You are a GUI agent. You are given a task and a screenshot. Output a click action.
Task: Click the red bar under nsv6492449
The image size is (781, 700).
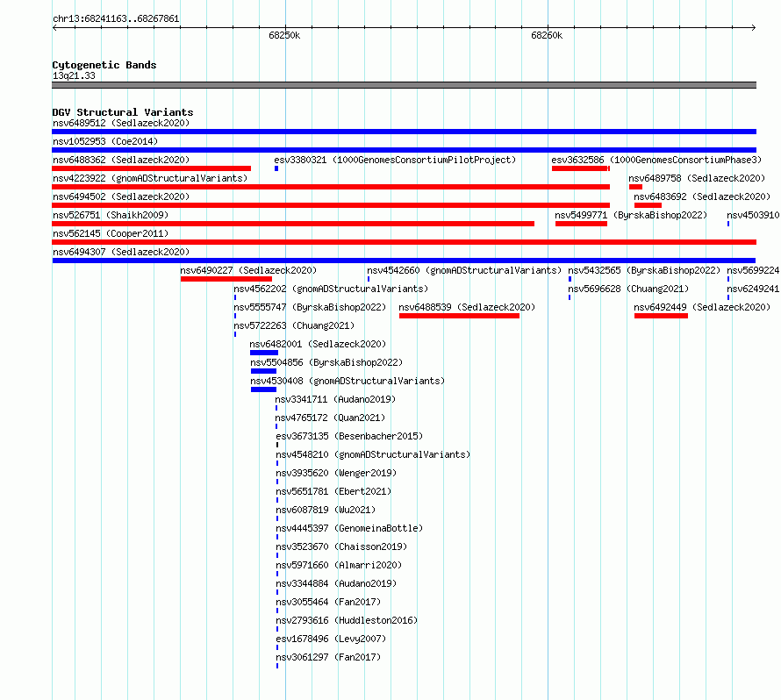(x=661, y=316)
